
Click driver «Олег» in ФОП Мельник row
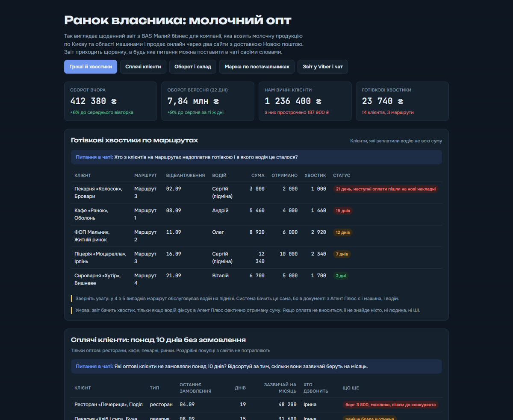(x=218, y=232)
